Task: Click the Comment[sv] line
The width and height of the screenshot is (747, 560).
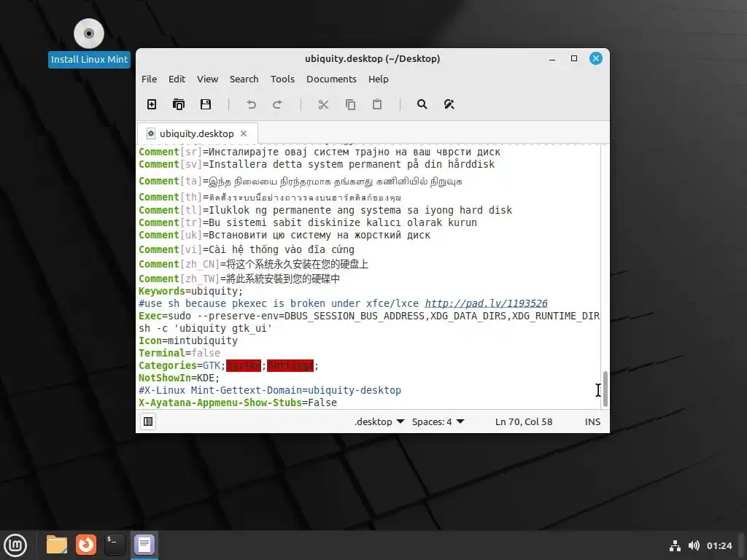Action: click(317, 164)
